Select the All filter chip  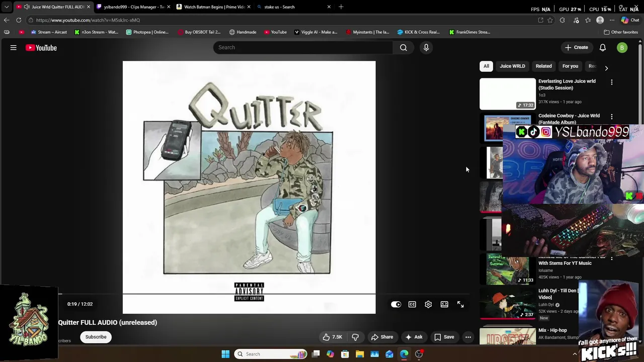coord(486,66)
